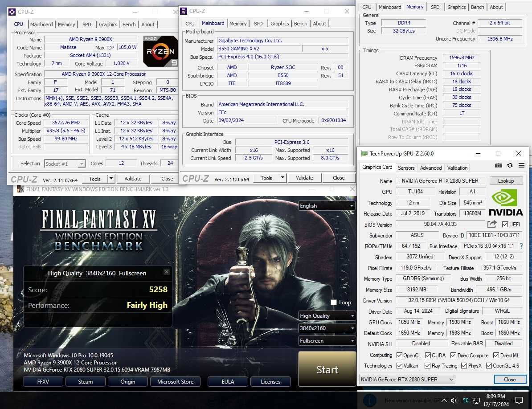Click the CPU-Z title bar icon of the first window
The height and width of the screenshot is (409, 532).
[x=12, y=12]
